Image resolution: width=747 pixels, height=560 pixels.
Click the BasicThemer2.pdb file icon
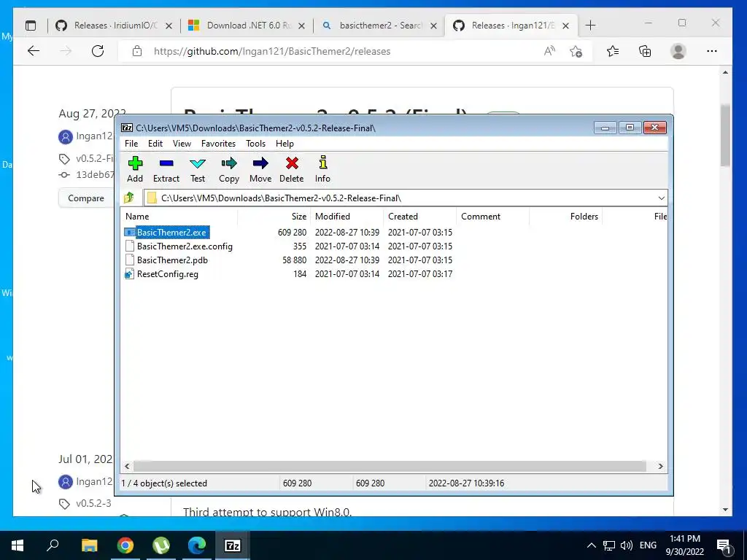129,260
